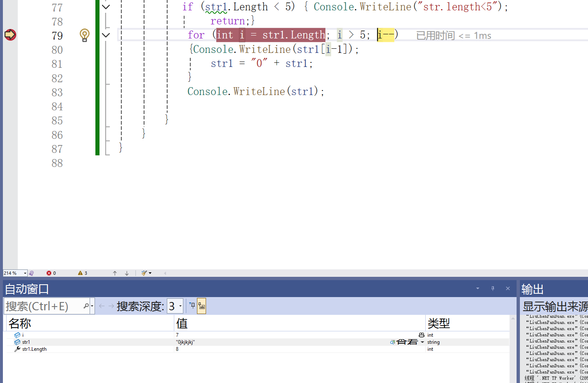
Task: Click the 输出 panel title
Action: click(533, 289)
